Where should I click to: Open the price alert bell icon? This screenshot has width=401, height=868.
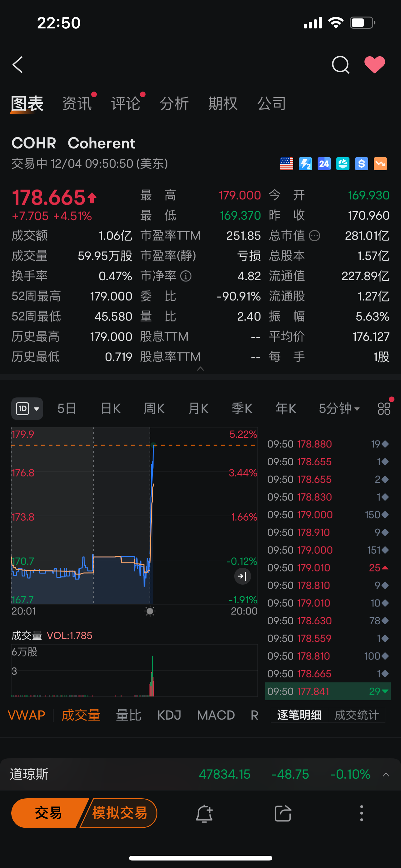[x=204, y=813]
